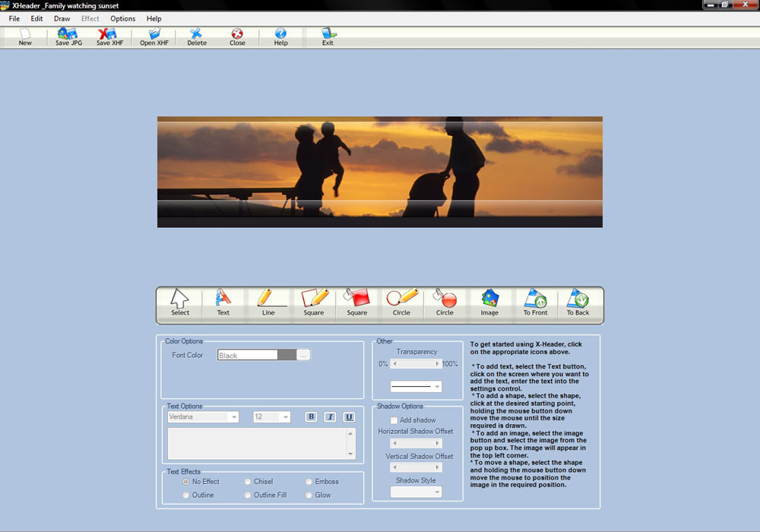Click the Help question mark toolbar icon
This screenshot has height=532, width=760.
(x=280, y=36)
